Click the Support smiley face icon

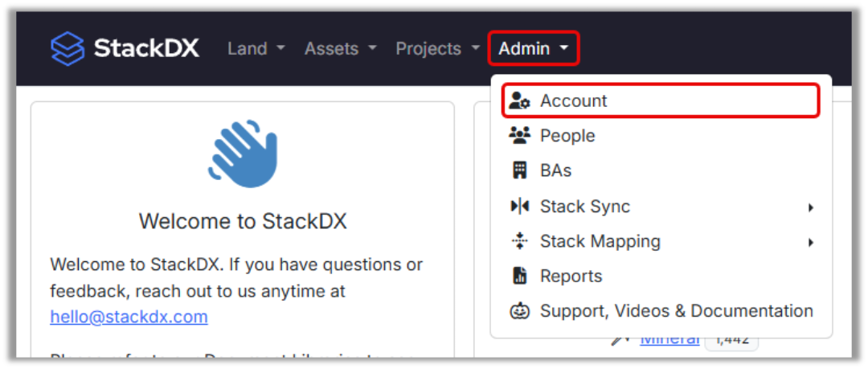point(520,311)
